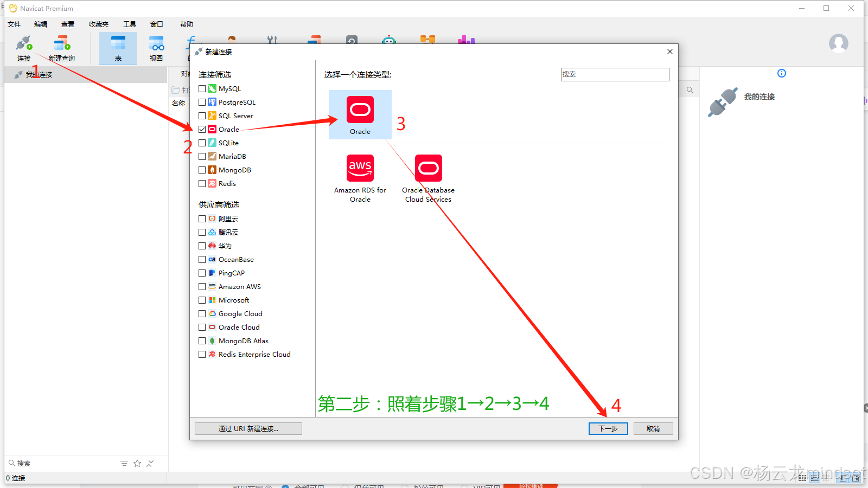The height and width of the screenshot is (488, 868).
Task: Choose Oracle Database Cloud Services tile
Action: [x=428, y=179]
